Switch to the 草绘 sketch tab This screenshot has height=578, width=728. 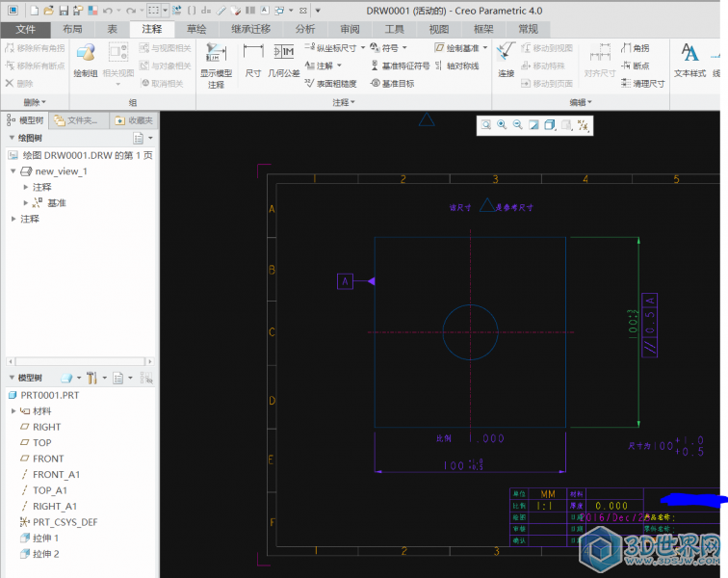(x=196, y=29)
